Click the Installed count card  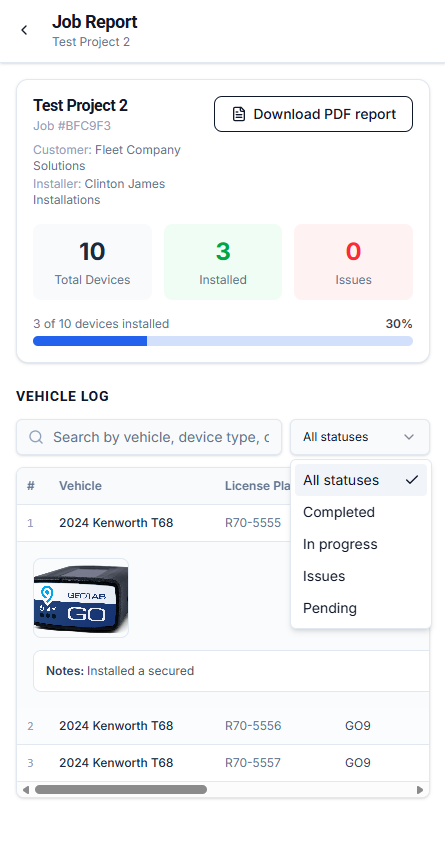coord(223,262)
